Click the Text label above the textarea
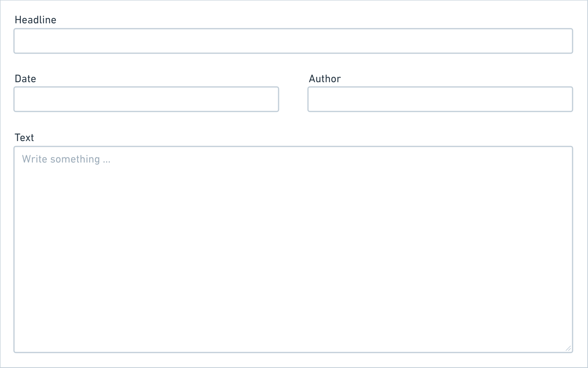This screenshot has height=368, width=588. pyautogui.click(x=24, y=138)
